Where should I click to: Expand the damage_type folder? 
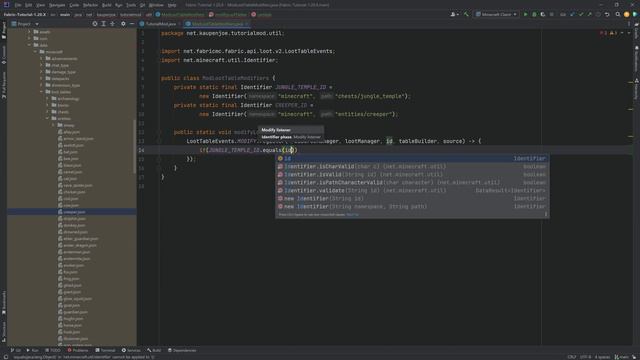42,72
